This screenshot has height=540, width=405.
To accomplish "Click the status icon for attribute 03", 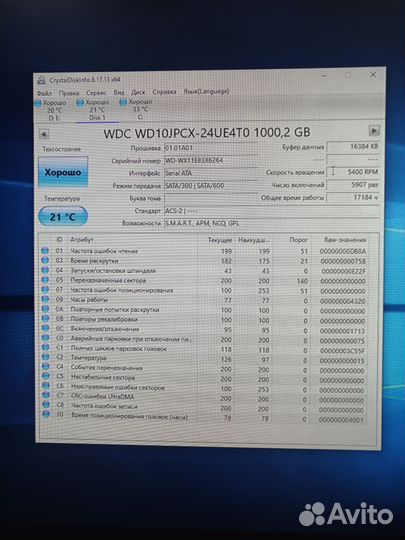I will pos(45,260).
